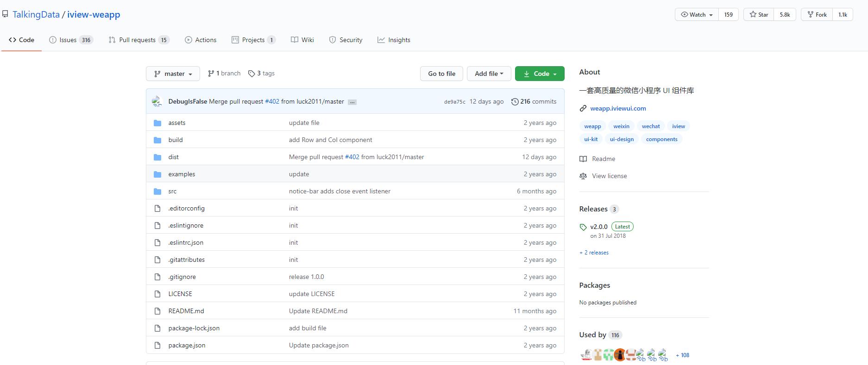The height and width of the screenshot is (365, 868).
Task: Click the commit history clock icon
Action: pos(515,101)
